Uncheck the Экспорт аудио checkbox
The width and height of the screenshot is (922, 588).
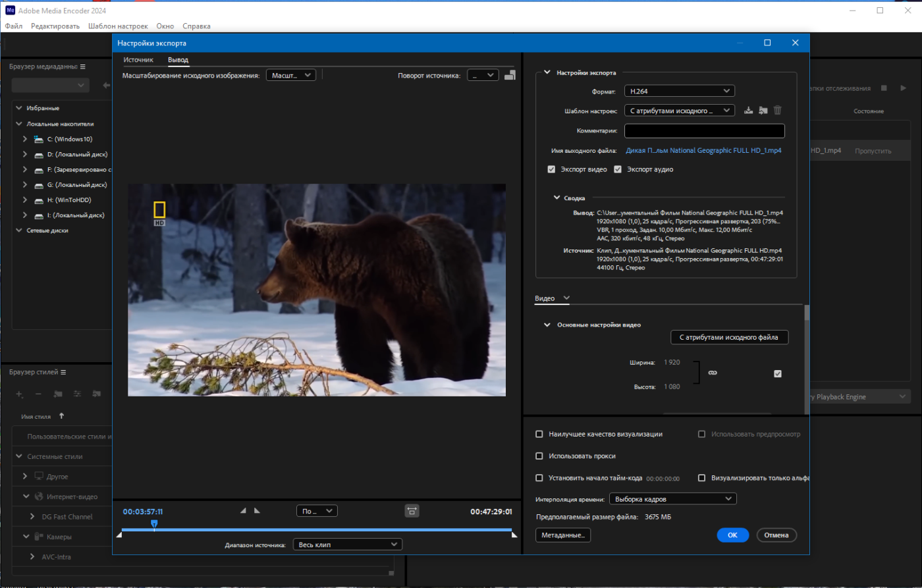coord(618,169)
